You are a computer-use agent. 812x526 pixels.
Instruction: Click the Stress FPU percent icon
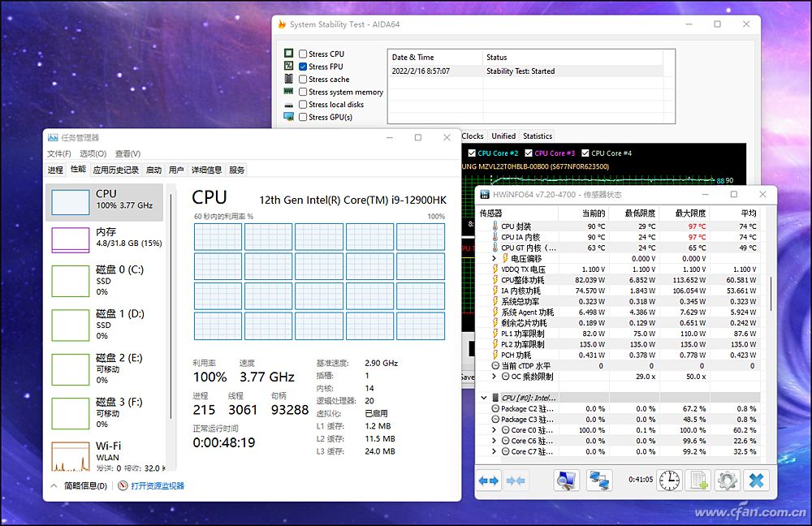288,66
